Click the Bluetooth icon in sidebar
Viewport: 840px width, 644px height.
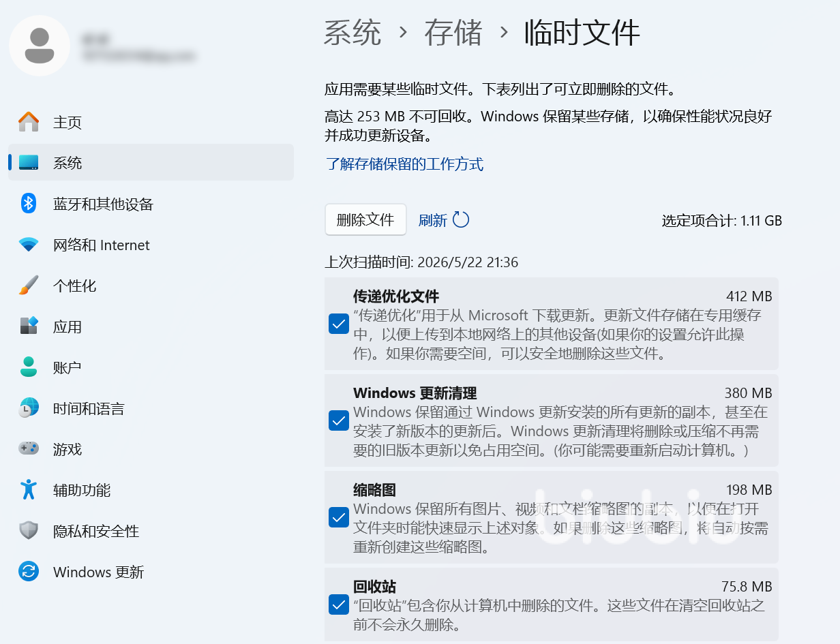29,203
